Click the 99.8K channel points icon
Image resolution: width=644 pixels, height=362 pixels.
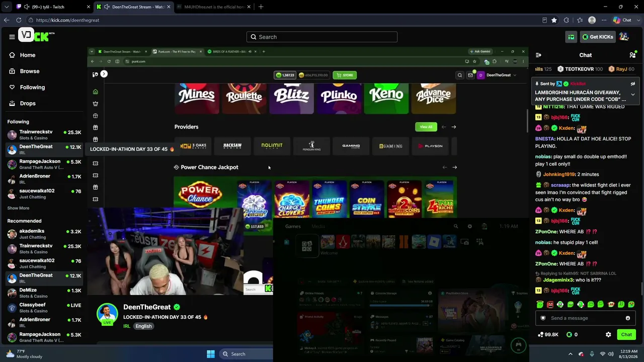[548, 334]
